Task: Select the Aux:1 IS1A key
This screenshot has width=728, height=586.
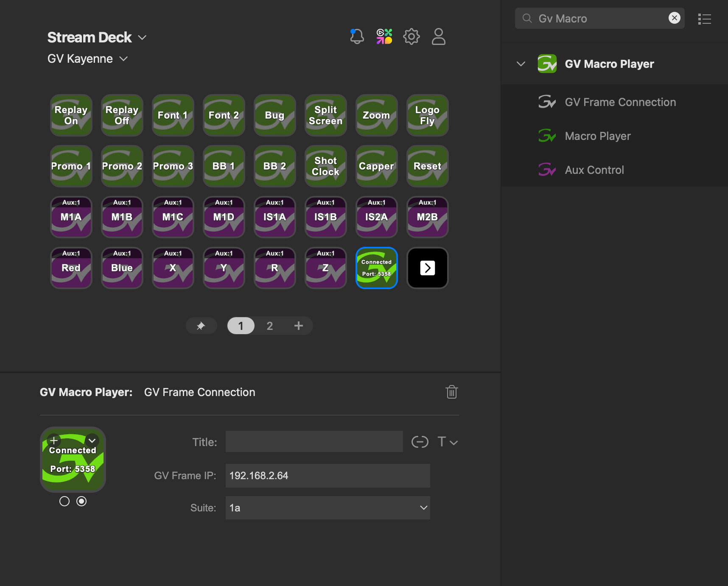Action: pos(275,217)
